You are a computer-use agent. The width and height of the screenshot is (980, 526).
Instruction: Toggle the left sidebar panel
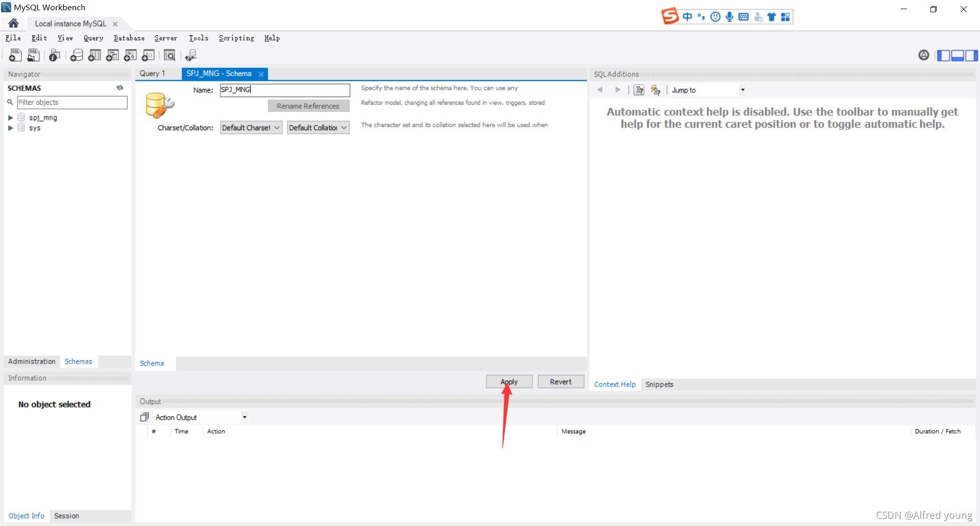pyautogui.click(x=944, y=55)
